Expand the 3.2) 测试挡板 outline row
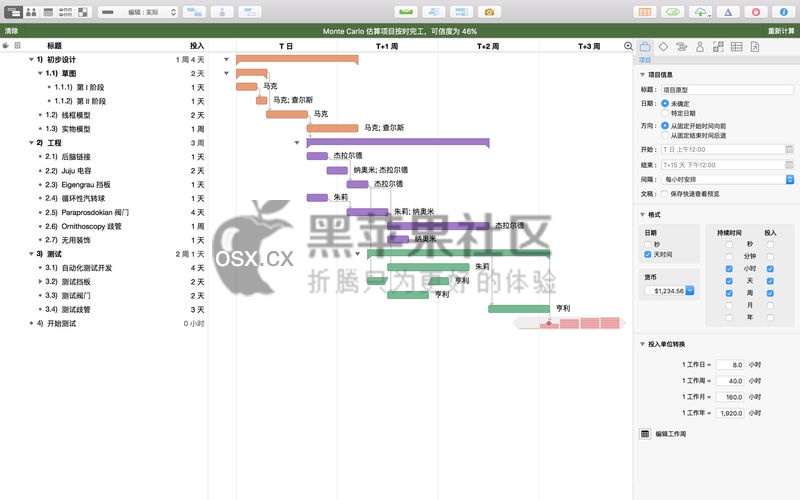The image size is (800, 500). click(x=40, y=282)
